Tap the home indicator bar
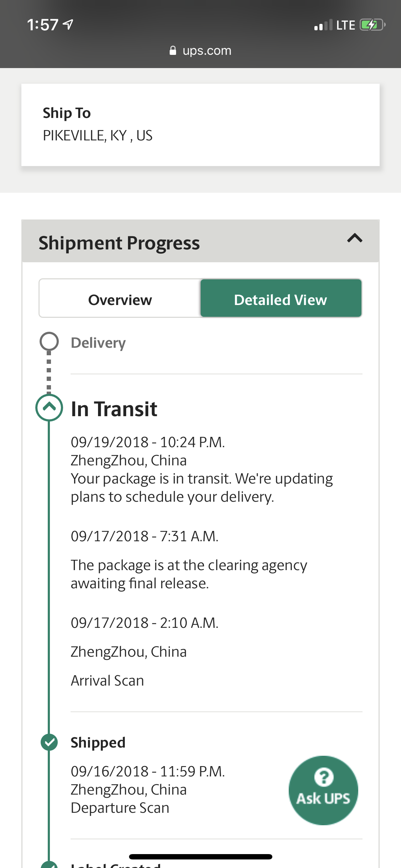 pyautogui.click(x=200, y=857)
